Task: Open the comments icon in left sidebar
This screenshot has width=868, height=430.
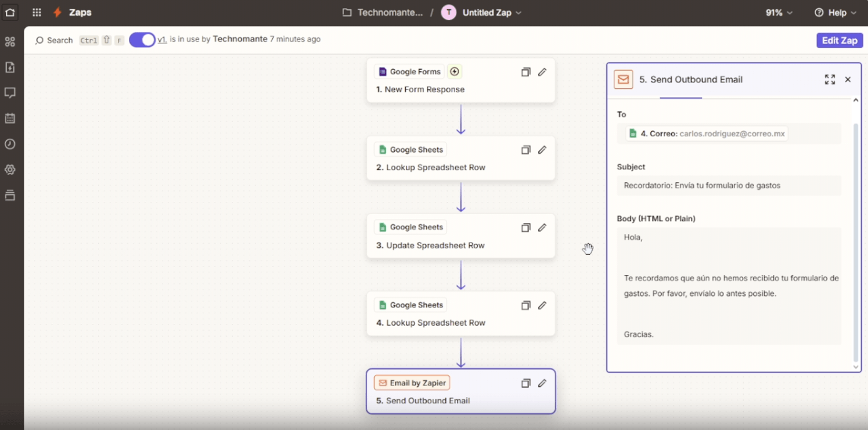Action: click(10, 93)
